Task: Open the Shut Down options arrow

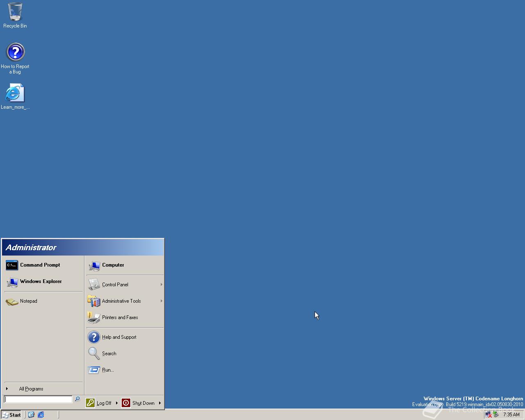Action: tap(160, 403)
